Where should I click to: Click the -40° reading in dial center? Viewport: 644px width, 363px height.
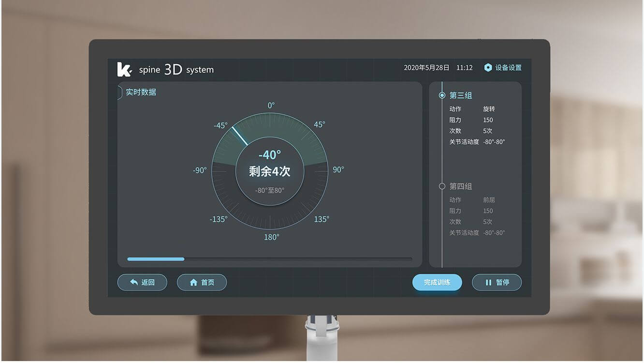click(269, 155)
